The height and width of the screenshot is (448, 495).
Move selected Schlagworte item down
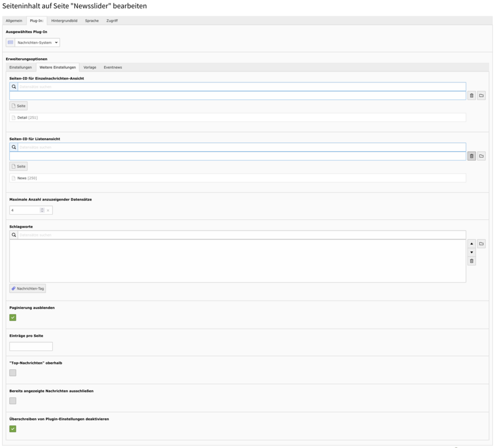[471, 252]
